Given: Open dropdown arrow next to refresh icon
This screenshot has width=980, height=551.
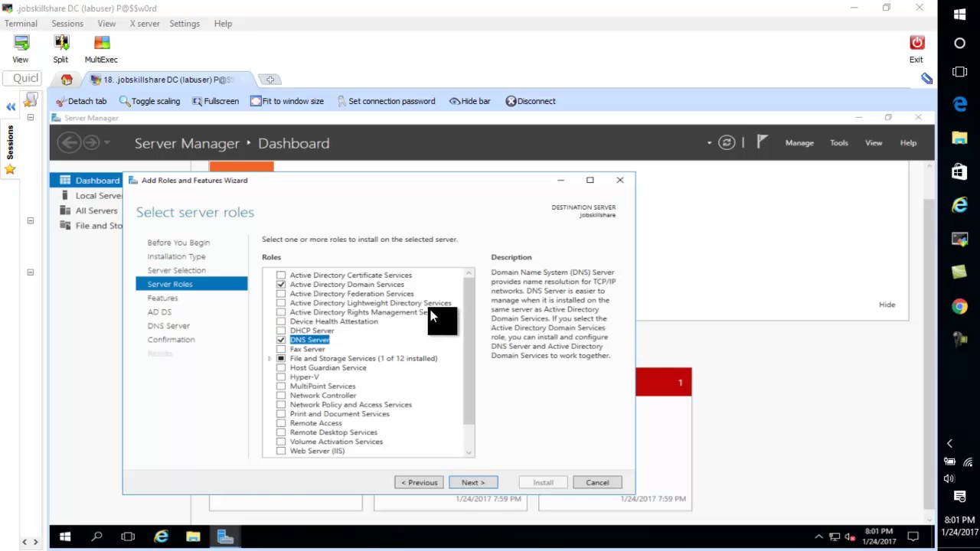Looking at the screenshot, I should 709,142.
